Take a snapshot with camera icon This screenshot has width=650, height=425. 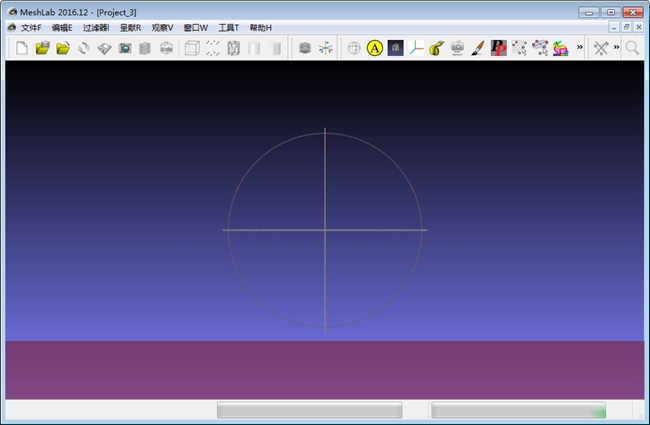125,48
